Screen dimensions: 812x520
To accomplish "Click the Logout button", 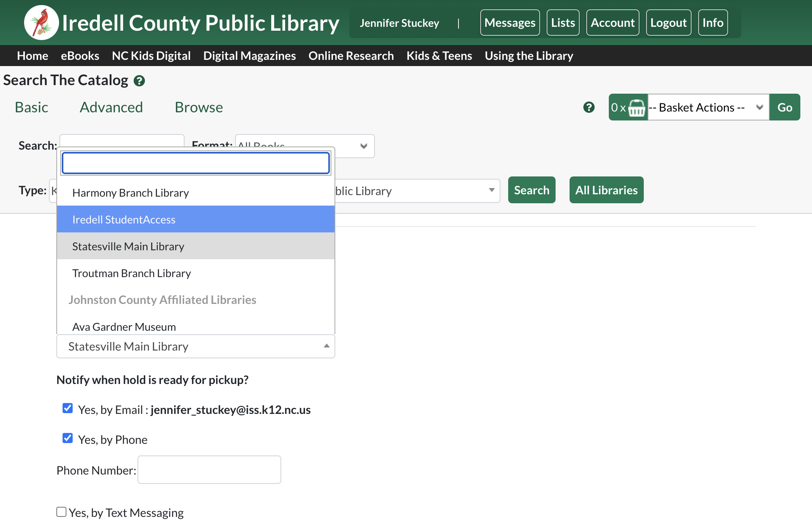I will [x=669, y=23].
